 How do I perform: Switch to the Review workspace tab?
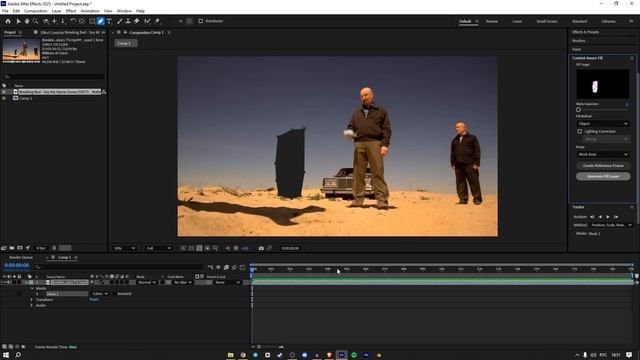491,21
